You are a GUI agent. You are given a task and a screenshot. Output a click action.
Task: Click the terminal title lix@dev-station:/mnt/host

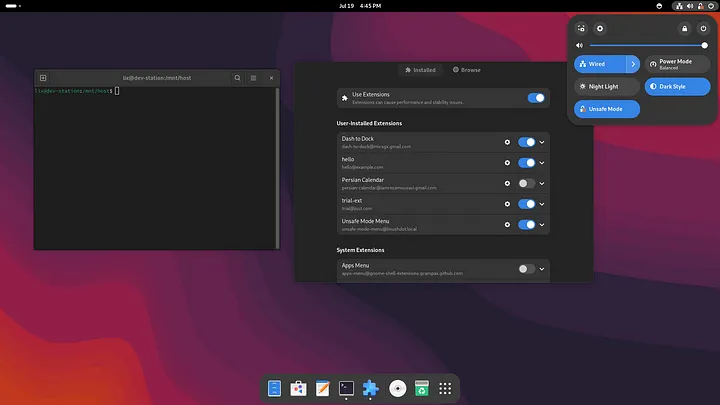tap(157, 78)
